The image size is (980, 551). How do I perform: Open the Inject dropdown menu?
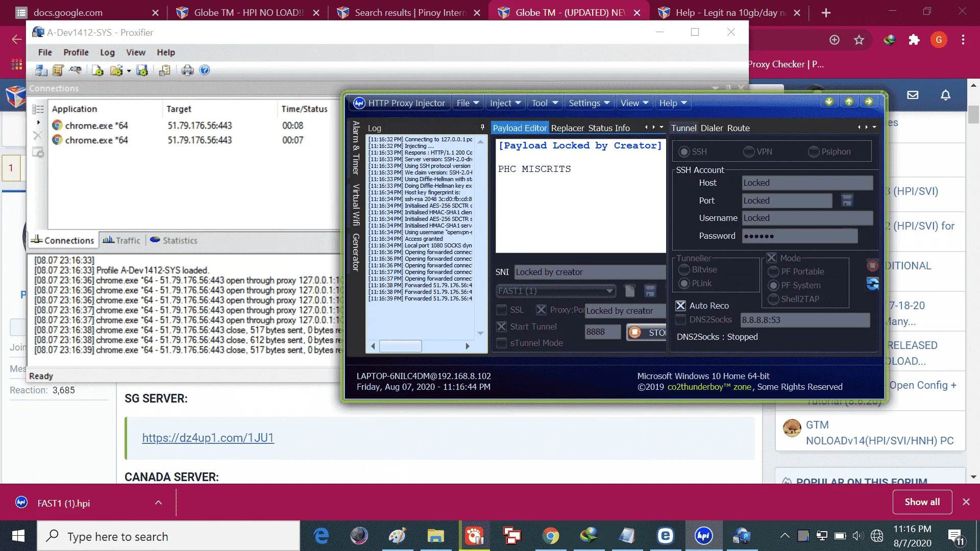505,103
